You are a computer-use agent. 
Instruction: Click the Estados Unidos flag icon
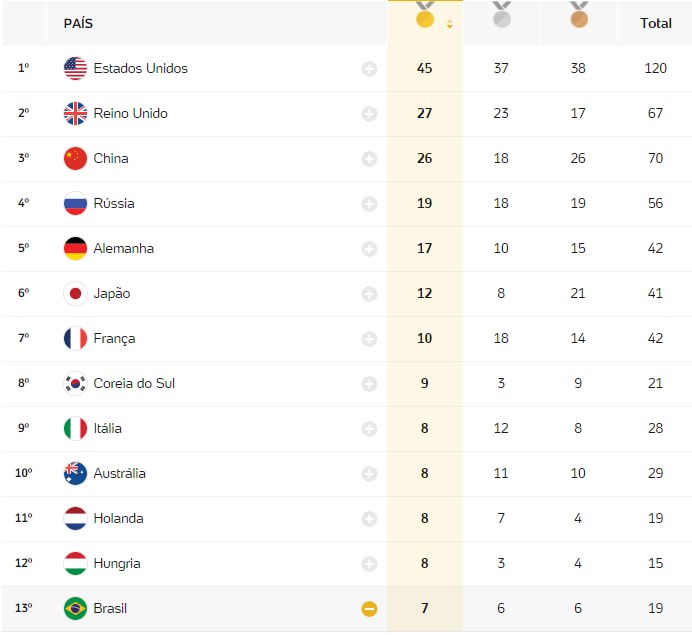tap(75, 68)
